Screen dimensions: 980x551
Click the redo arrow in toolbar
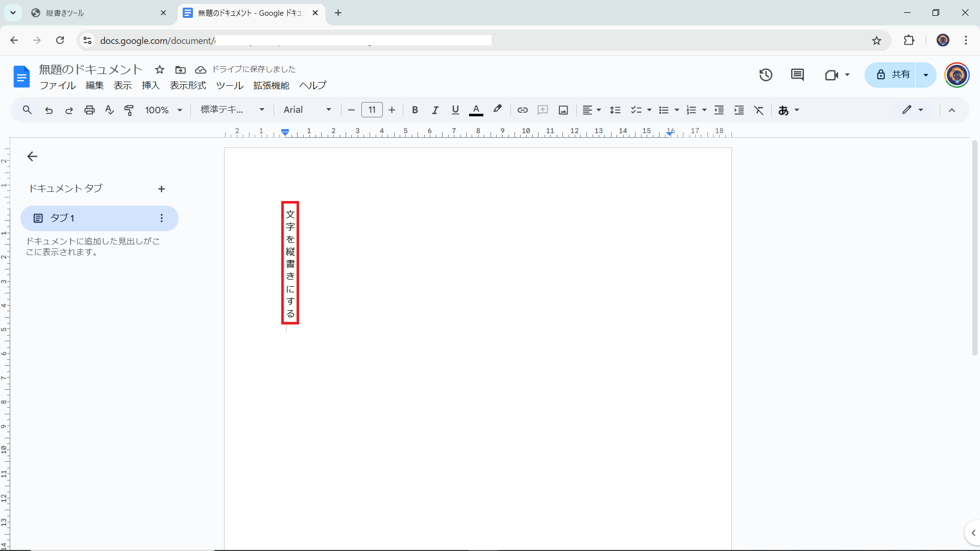coord(69,110)
